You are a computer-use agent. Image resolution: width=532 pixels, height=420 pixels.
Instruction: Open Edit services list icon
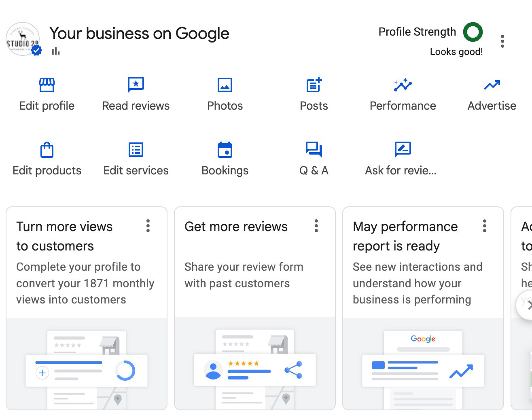click(136, 150)
